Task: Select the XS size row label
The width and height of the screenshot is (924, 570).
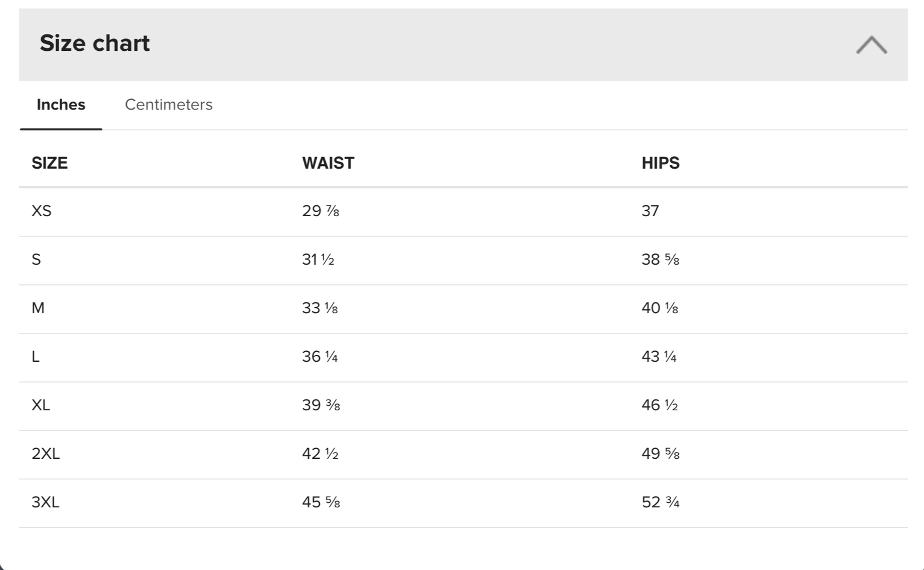Action: 41,211
